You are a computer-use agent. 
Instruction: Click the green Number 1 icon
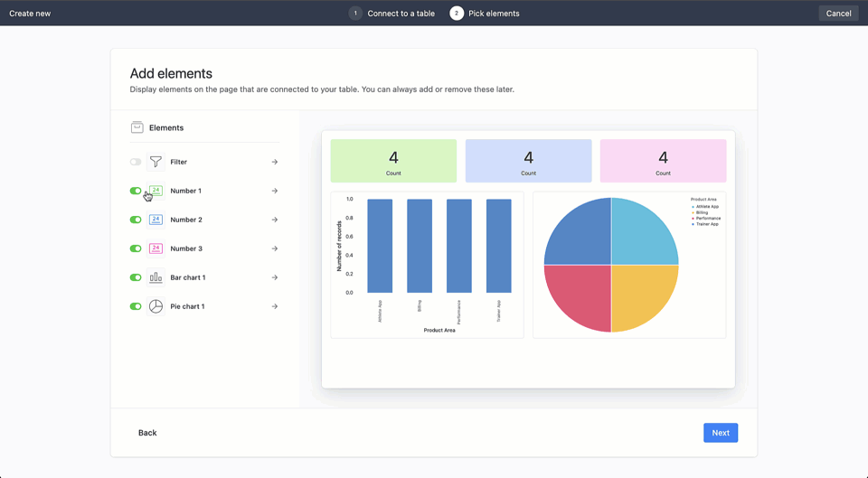[x=156, y=191]
